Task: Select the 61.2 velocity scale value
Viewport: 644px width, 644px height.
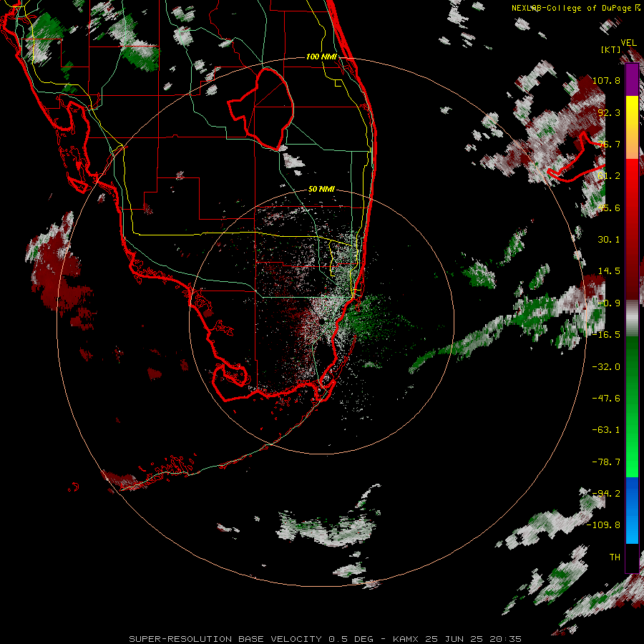Action: [609, 176]
